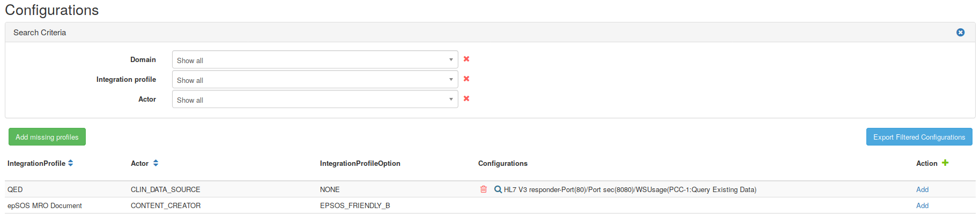This screenshot has height=214, width=980.
Task: Sort the Actor column
Action: tap(155, 163)
